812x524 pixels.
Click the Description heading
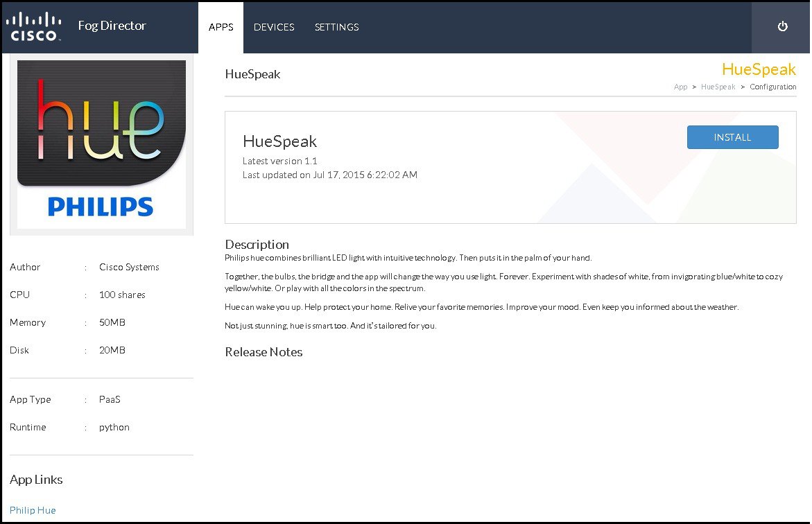point(257,245)
